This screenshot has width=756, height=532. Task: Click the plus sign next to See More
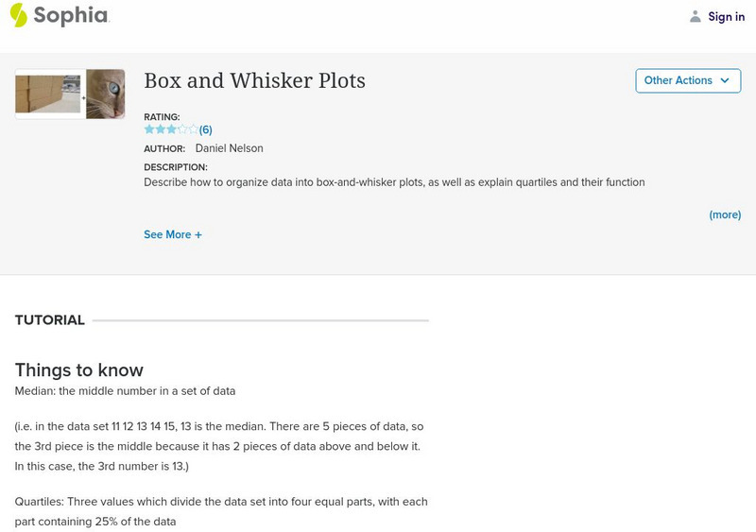pyautogui.click(x=198, y=234)
